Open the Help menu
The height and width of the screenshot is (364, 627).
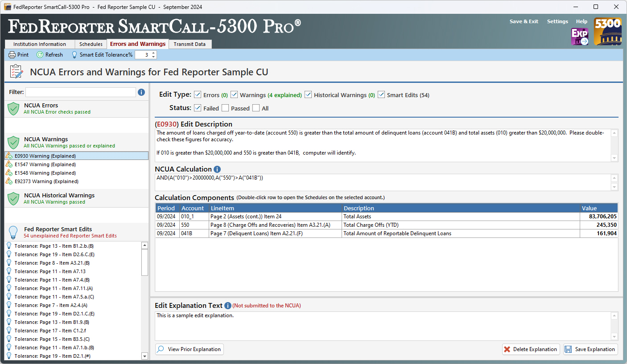[582, 21]
